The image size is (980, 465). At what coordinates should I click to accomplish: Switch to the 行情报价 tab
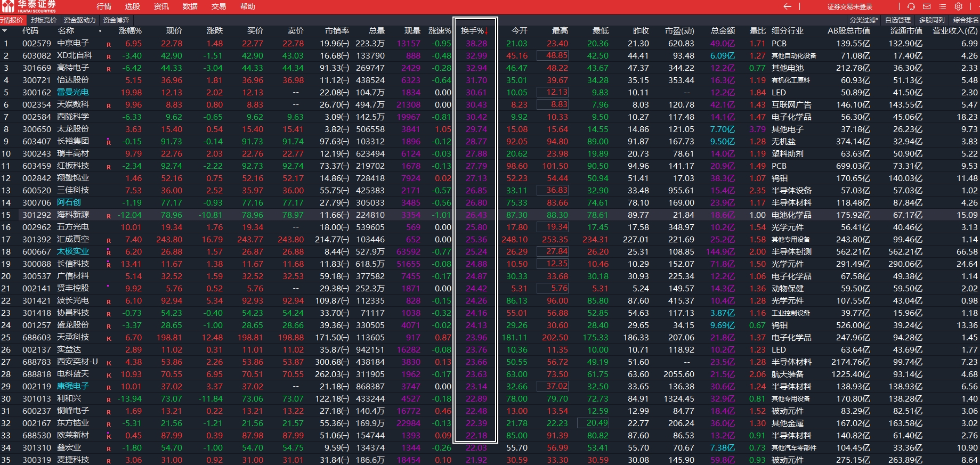12,20
